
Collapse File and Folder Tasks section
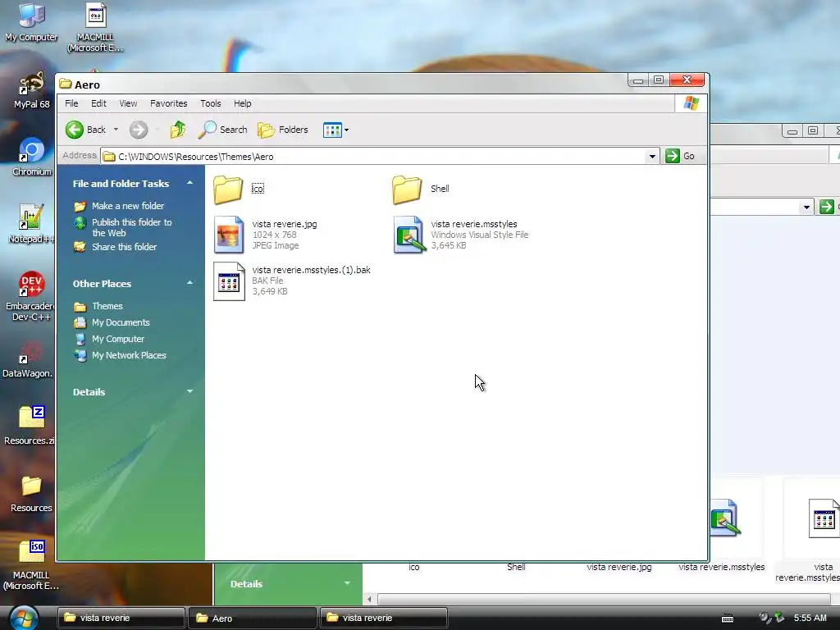coord(189,183)
